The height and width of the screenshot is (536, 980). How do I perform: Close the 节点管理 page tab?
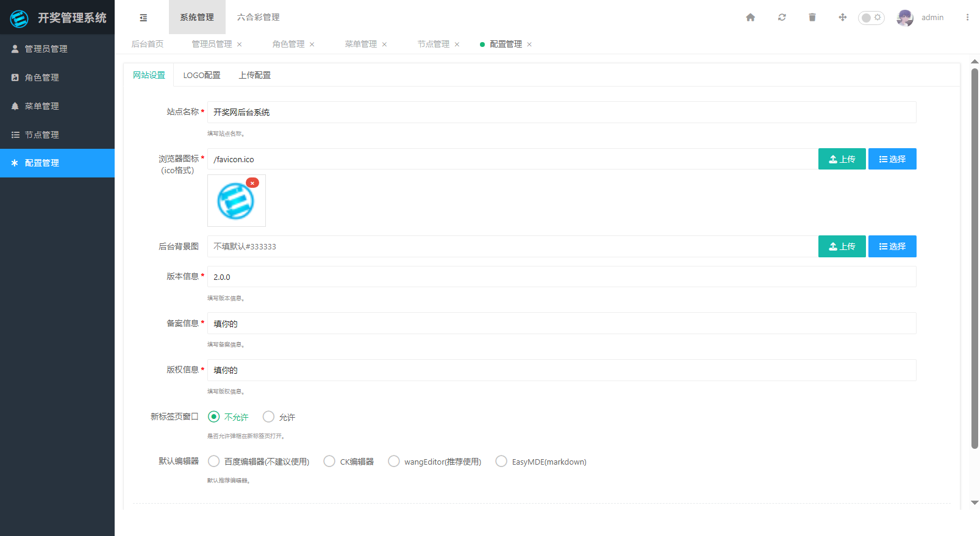(457, 45)
